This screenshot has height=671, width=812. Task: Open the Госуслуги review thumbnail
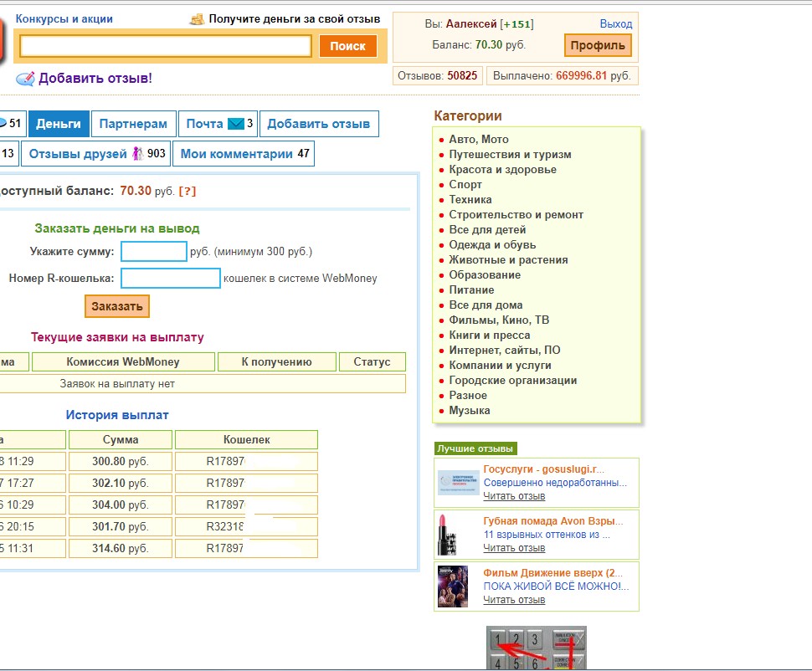[x=458, y=483]
